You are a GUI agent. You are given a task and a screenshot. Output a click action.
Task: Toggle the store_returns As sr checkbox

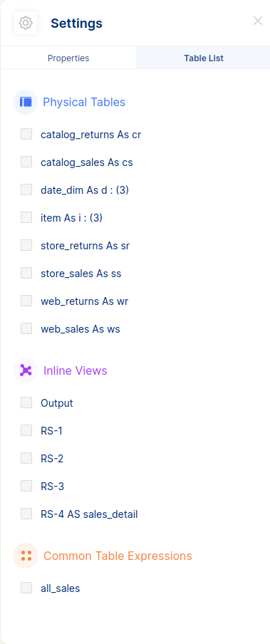pyautogui.click(x=26, y=245)
